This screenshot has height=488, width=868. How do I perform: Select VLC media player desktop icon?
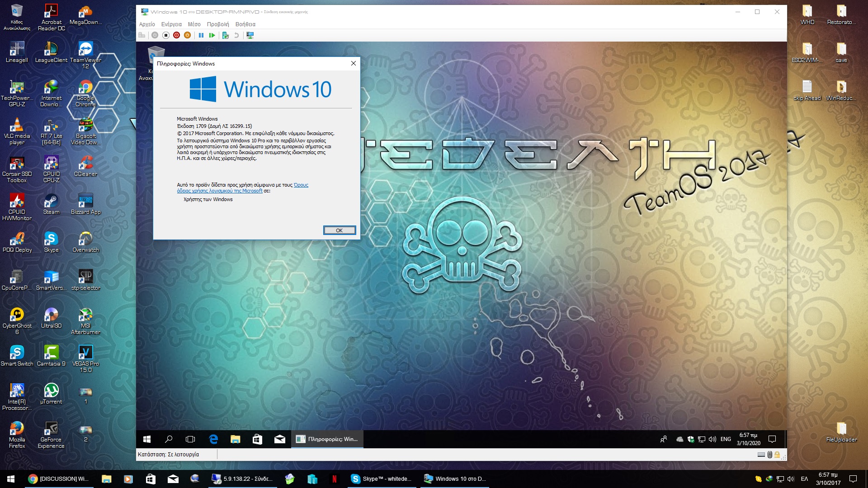[17, 131]
